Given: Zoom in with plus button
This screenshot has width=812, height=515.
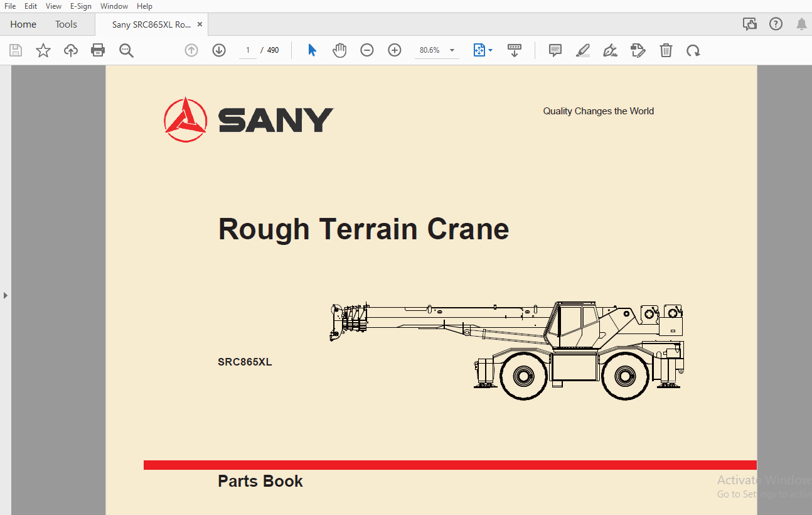Looking at the screenshot, I should point(395,50).
